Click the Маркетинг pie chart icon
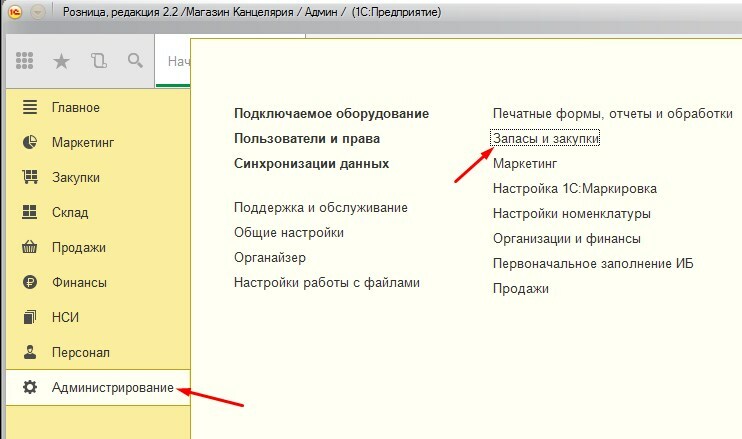The image size is (742, 439). coord(30,142)
